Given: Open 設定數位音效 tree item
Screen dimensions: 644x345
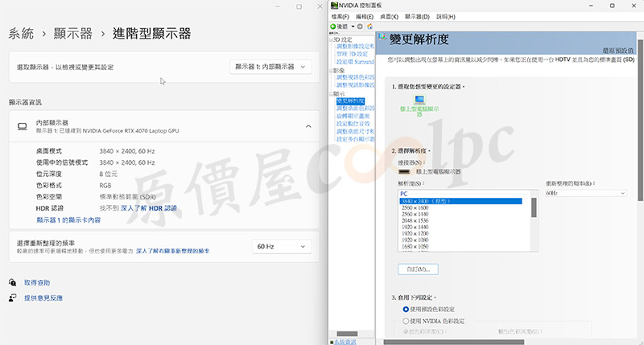Looking at the screenshot, I should [x=353, y=124].
